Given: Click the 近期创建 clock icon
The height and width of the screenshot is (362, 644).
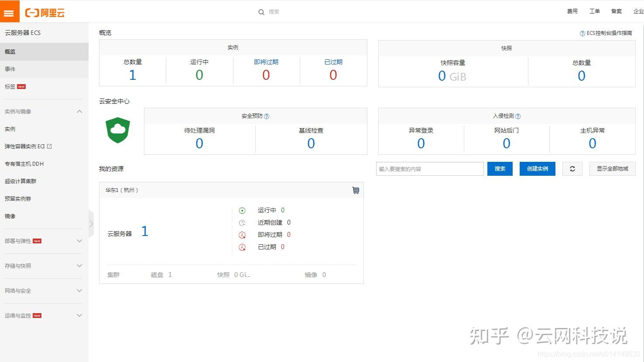Looking at the screenshot, I should pyautogui.click(x=242, y=223).
